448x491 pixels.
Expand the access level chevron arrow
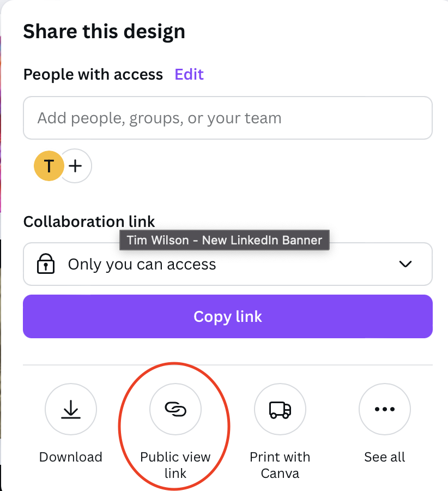(x=405, y=264)
